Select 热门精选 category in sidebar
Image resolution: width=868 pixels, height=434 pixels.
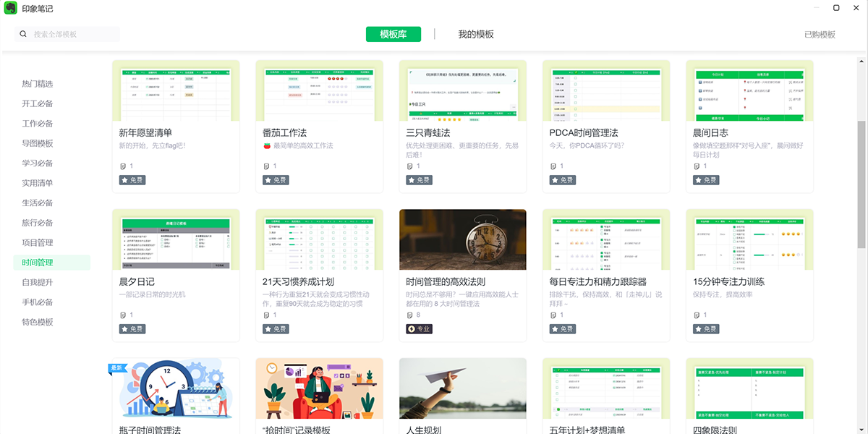click(x=38, y=84)
